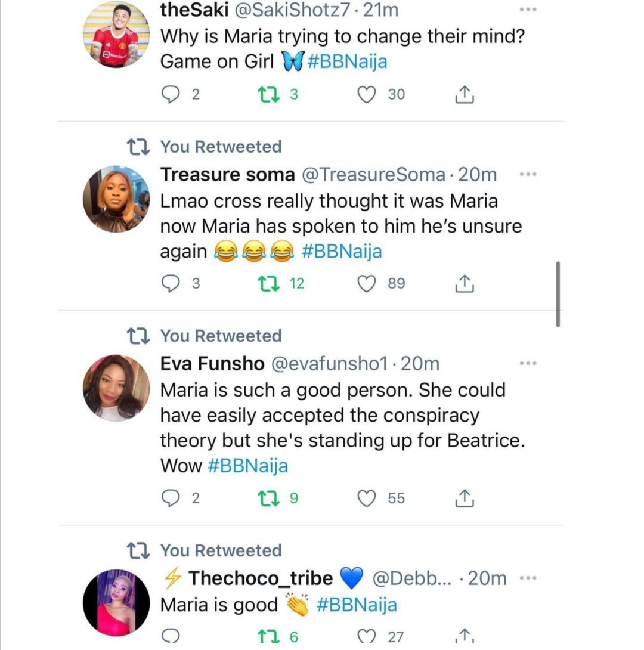The width and height of the screenshot is (644, 650).
Task: View theSaki's profile picture
Action: click(x=116, y=33)
